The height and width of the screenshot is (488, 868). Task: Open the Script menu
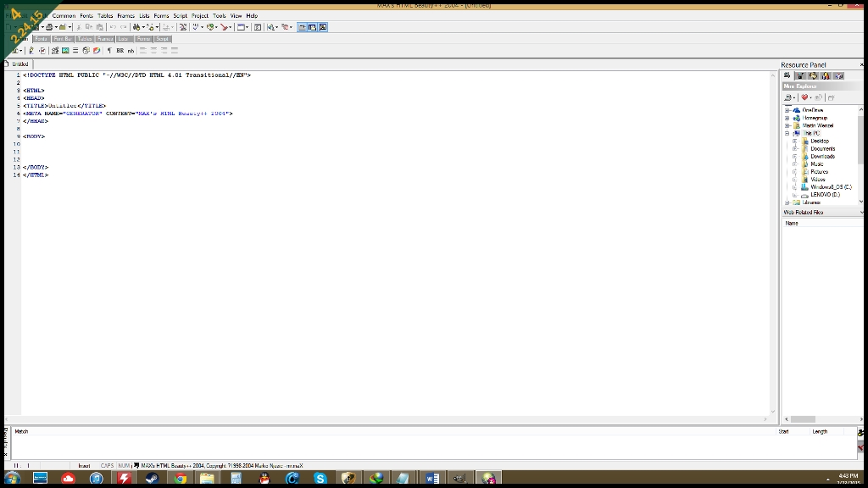click(181, 15)
